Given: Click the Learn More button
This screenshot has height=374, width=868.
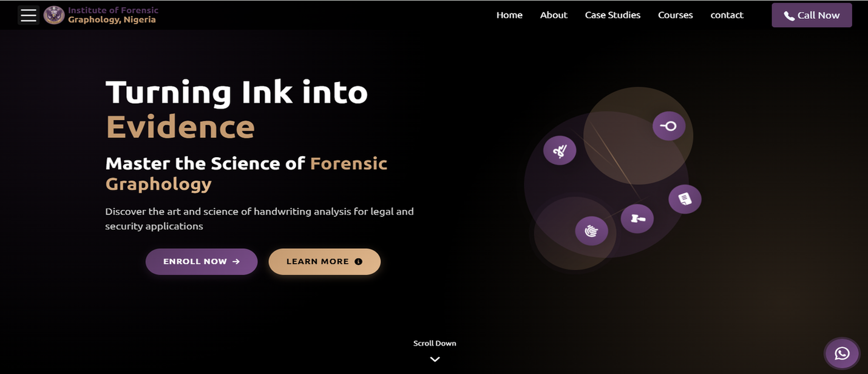Looking at the screenshot, I should (324, 262).
